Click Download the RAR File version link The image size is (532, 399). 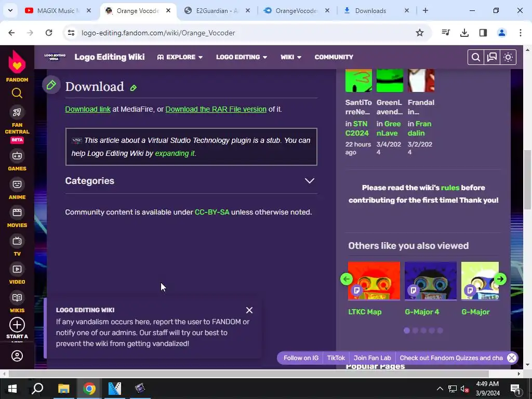coord(216,109)
